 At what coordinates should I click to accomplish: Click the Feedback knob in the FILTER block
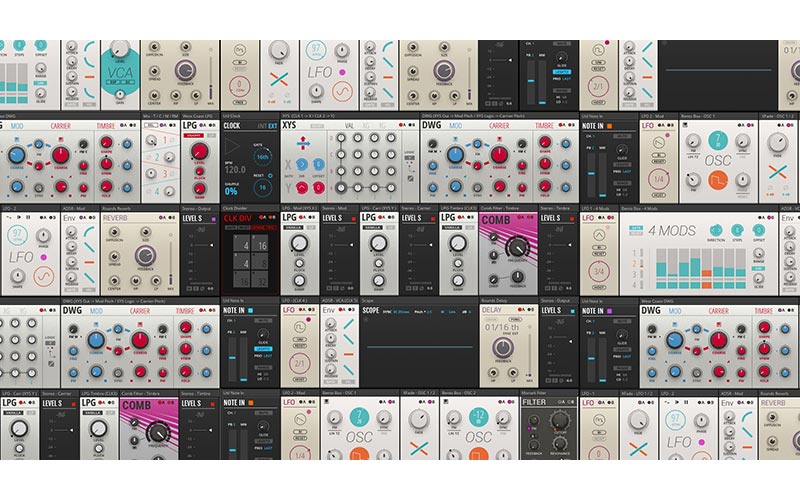(534, 443)
